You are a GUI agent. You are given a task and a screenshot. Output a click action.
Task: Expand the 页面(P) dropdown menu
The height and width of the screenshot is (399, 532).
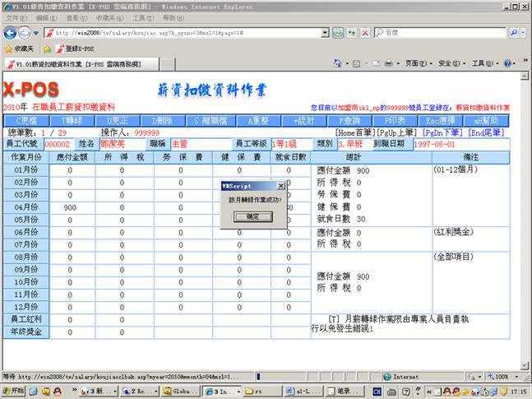418,63
